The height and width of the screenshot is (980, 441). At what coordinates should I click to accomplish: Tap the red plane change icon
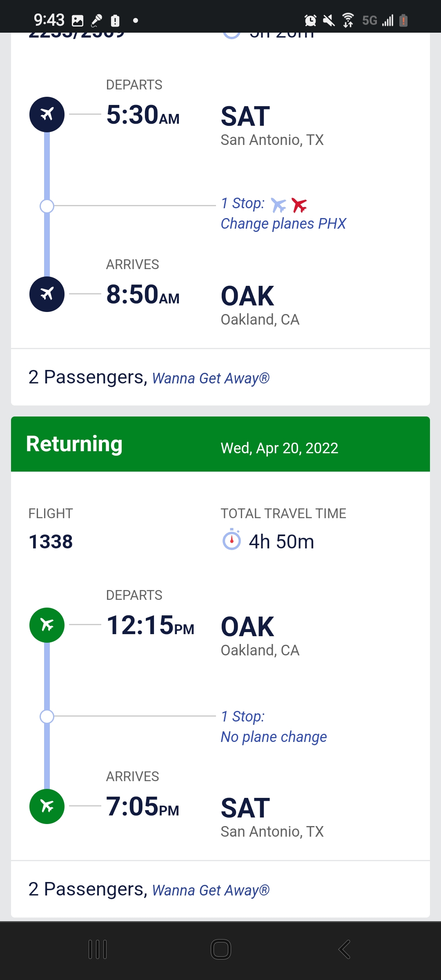pos(299,205)
